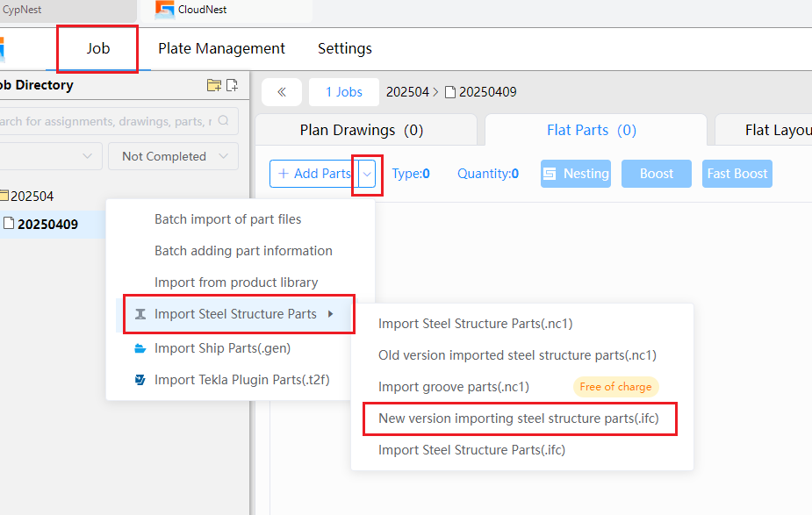Select New version importing steel structure parts(.ifc)

(x=519, y=418)
